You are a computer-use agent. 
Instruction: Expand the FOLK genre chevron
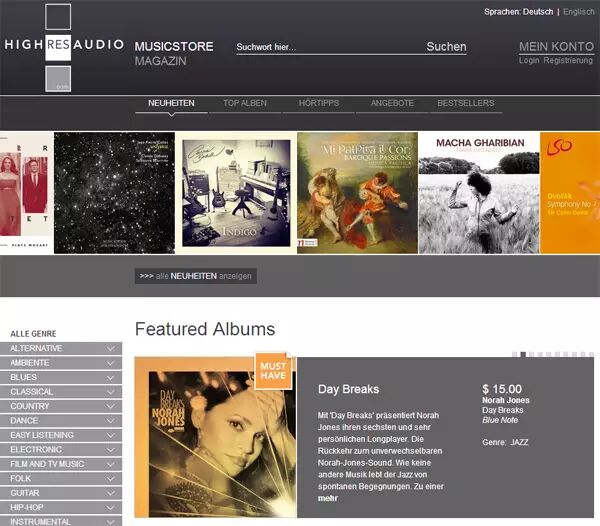(111, 479)
